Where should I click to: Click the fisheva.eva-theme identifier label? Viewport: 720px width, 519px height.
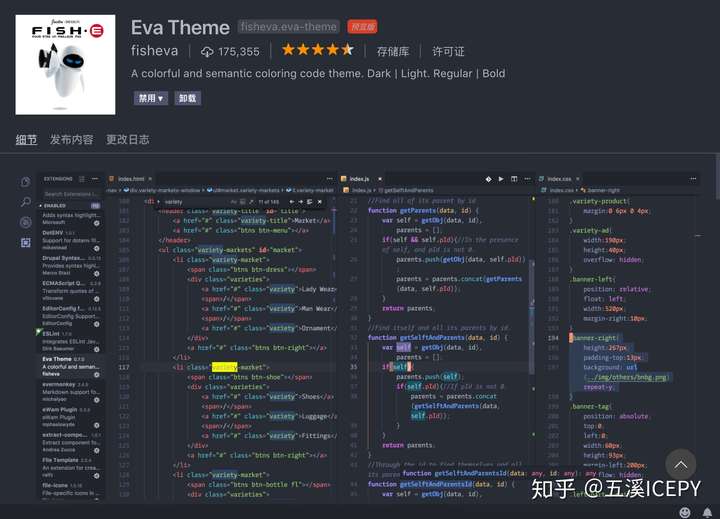[x=288, y=27]
